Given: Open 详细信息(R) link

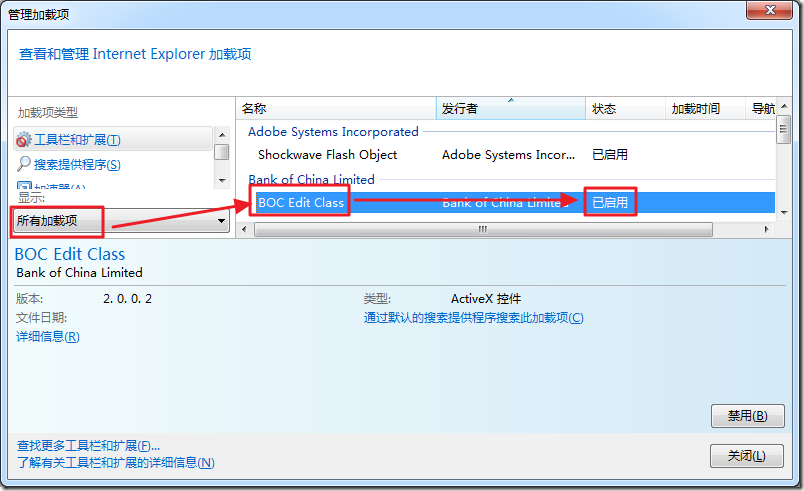Looking at the screenshot, I should click(48, 337).
